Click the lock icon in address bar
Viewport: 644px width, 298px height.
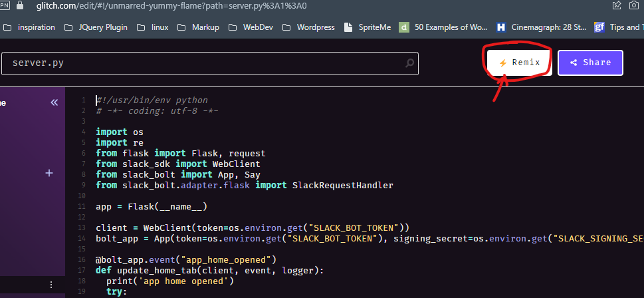click(x=20, y=5)
